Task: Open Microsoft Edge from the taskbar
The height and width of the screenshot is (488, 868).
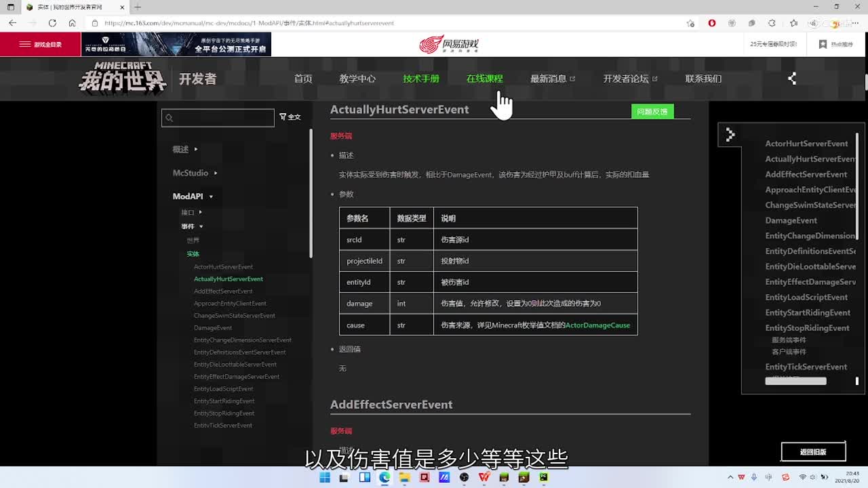Action: point(384,478)
